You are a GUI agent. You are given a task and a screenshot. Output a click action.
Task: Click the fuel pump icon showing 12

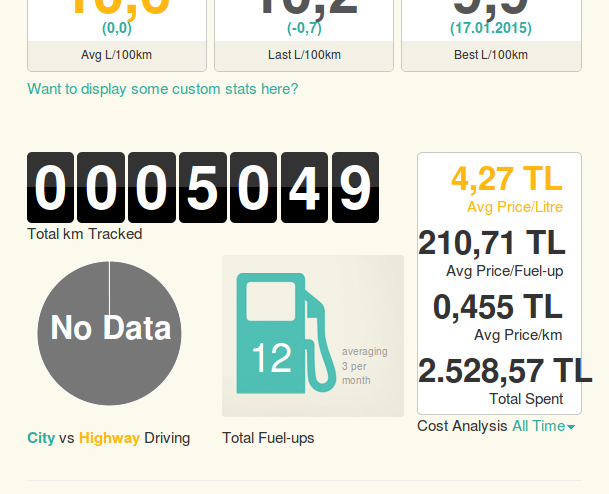click(x=286, y=334)
